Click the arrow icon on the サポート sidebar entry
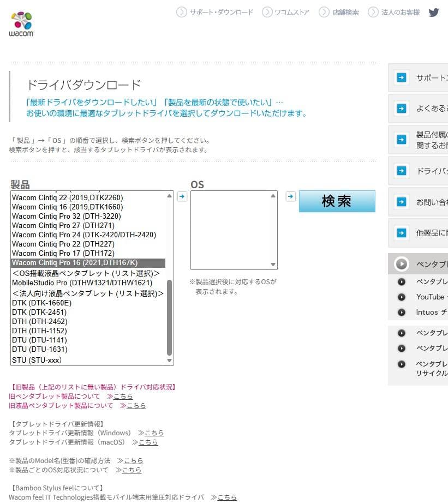The height and width of the screenshot is (504, 448). (402, 77)
